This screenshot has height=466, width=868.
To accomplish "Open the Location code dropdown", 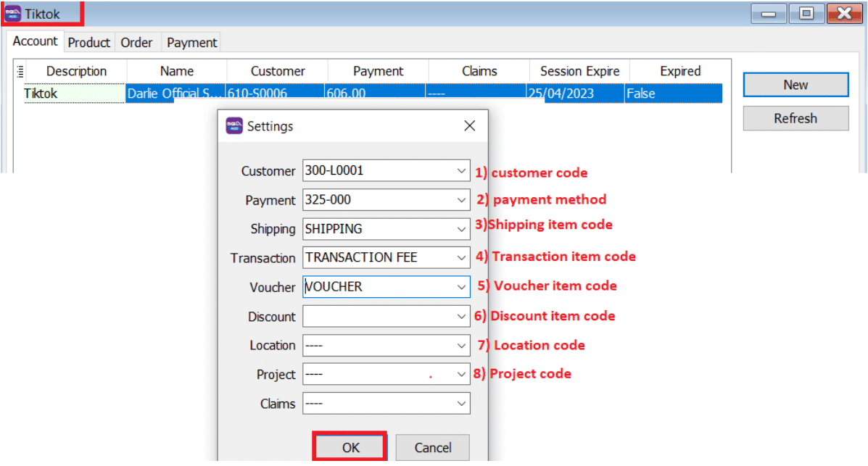I will click(x=462, y=346).
